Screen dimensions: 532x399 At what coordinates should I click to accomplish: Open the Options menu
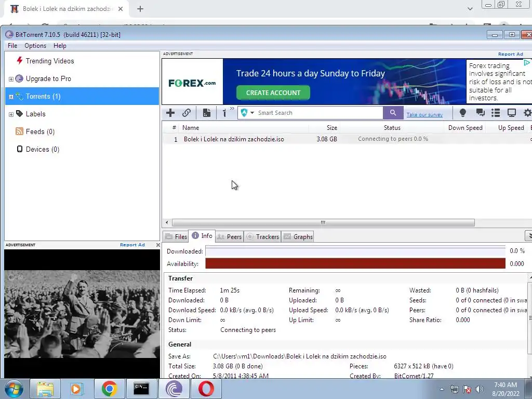35,46
